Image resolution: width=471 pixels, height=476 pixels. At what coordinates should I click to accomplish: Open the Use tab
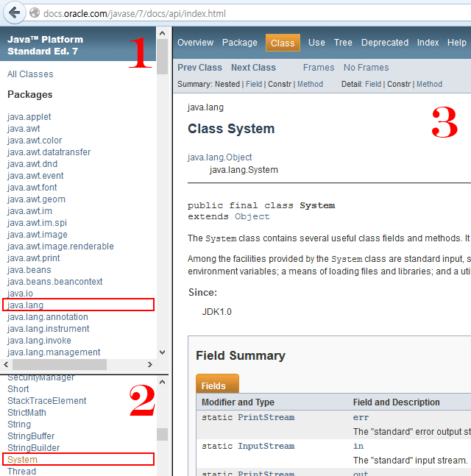pos(316,43)
